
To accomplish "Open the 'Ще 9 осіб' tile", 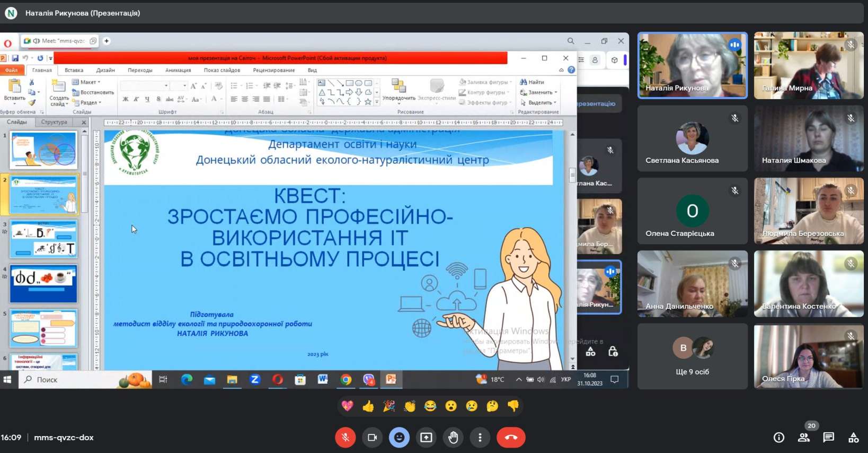I will point(693,356).
